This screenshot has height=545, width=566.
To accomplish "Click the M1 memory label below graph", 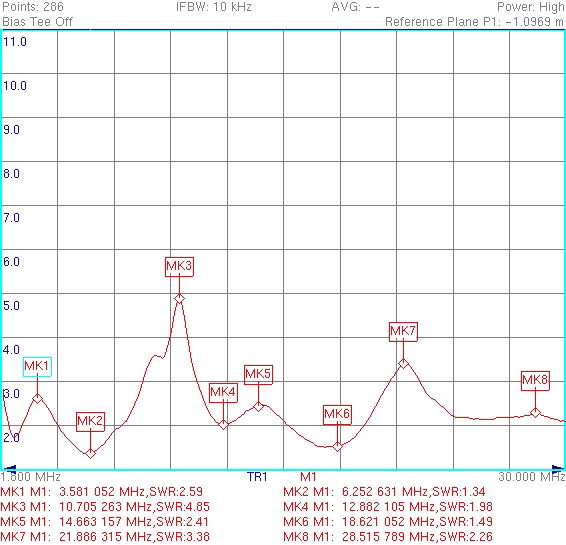I will click(x=308, y=477).
